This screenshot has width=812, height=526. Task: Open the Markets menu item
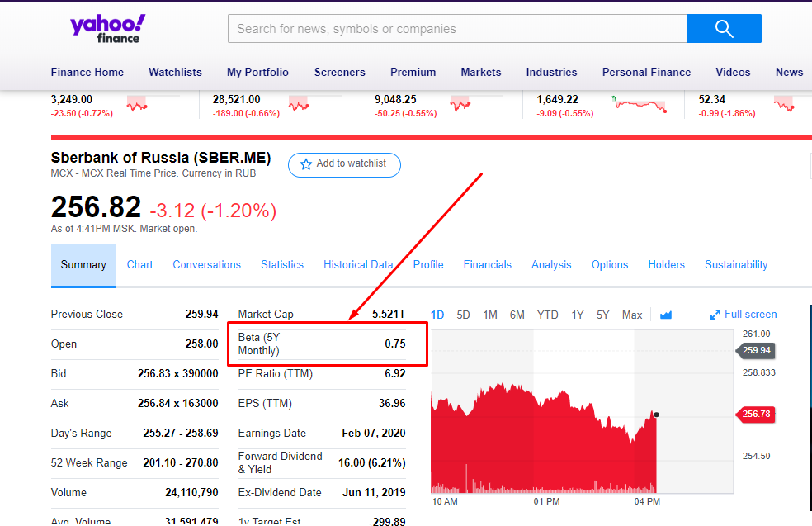click(480, 72)
